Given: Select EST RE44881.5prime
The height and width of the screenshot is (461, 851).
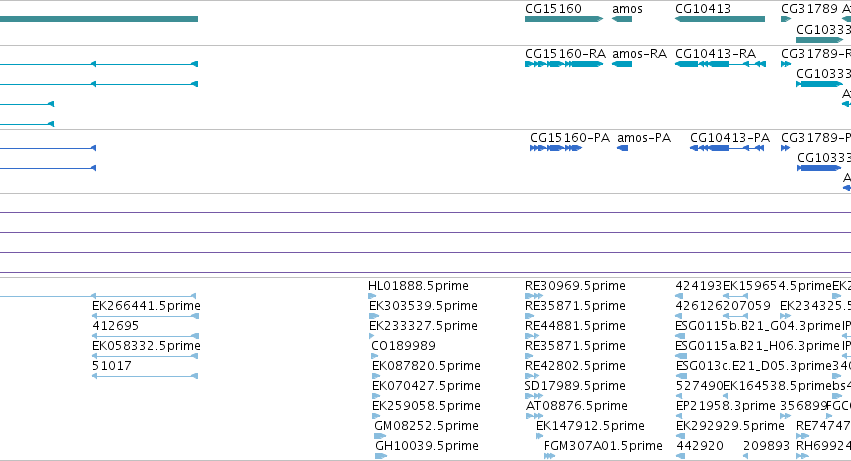Looking at the screenshot, I should pyautogui.click(x=575, y=326).
